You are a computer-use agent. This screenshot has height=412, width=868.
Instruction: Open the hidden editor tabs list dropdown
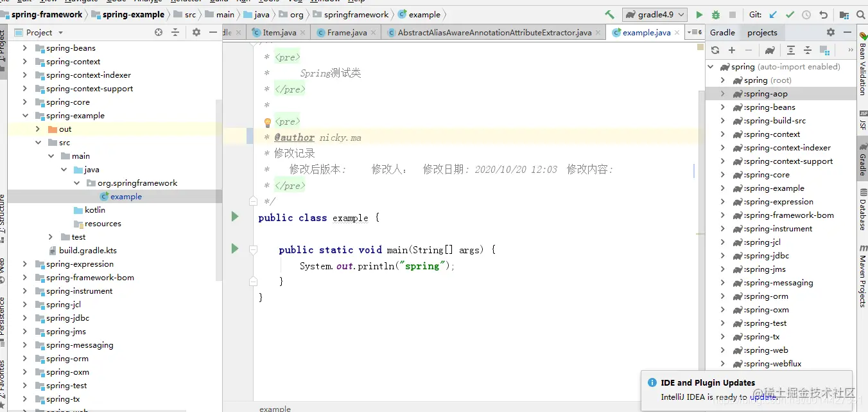point(695,32)
